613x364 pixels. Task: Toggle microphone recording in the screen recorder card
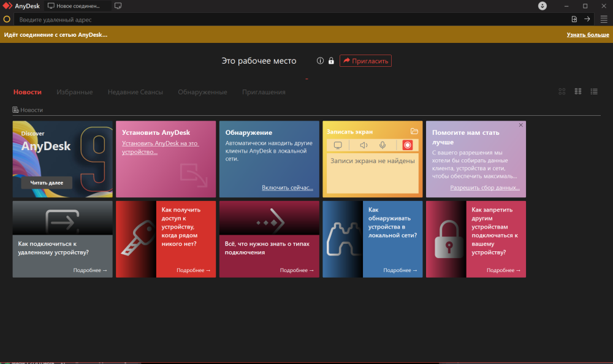tap(383, 145)
